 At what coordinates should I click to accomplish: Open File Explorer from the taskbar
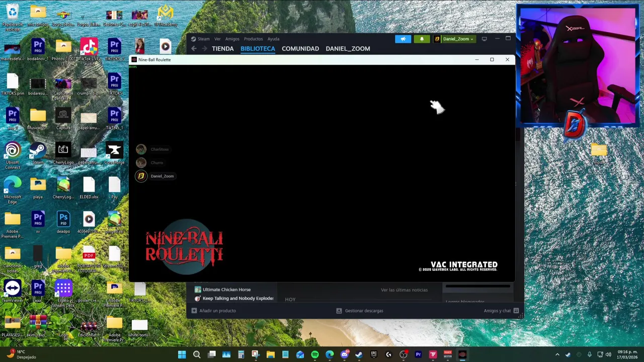[x=271, y=355]
